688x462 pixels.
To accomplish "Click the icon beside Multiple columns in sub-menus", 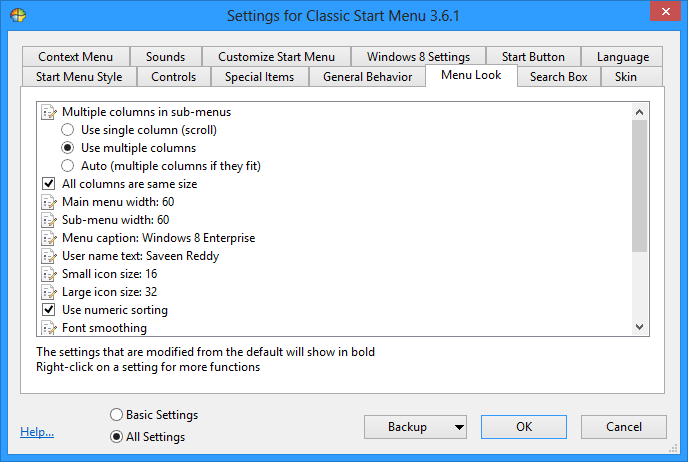I will click(49, 112).
